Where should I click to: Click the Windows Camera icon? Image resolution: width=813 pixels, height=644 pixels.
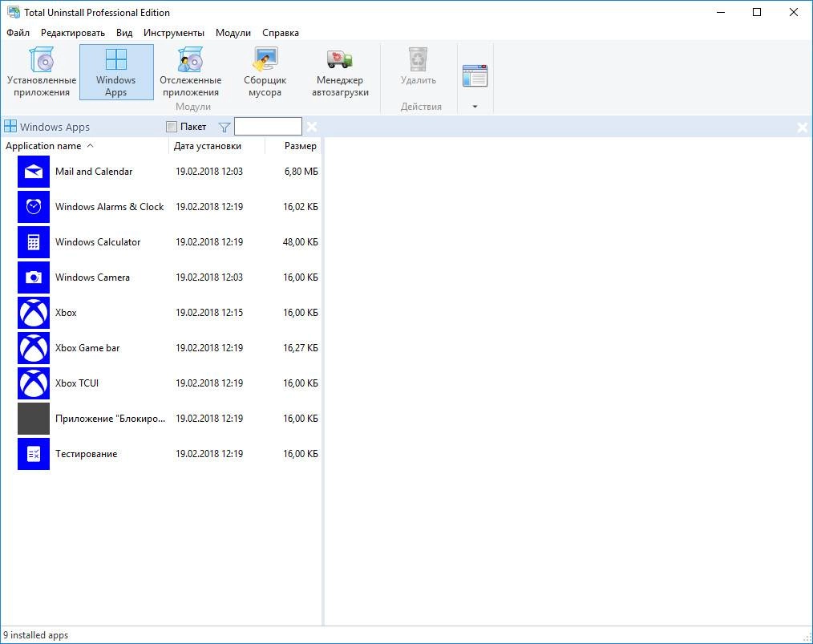coord(34,277)
